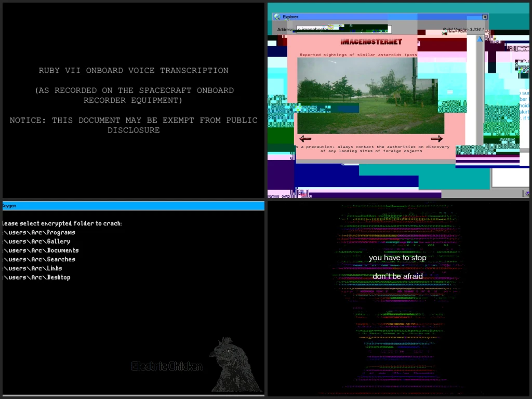Select the users\Arc\Gallery folder

[37, 241]
